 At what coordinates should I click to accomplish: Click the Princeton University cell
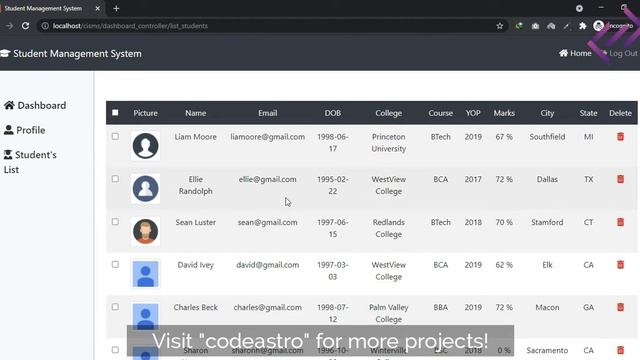[x=389, y=143]
